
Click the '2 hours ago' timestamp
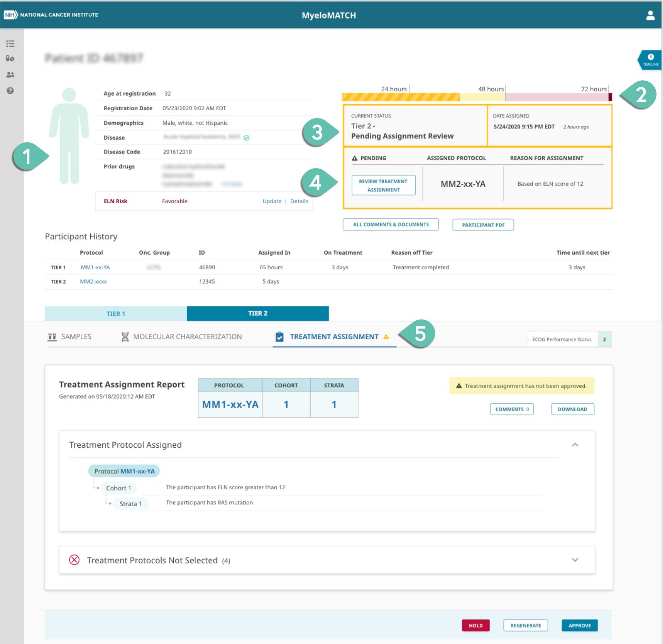pos(576,127)
